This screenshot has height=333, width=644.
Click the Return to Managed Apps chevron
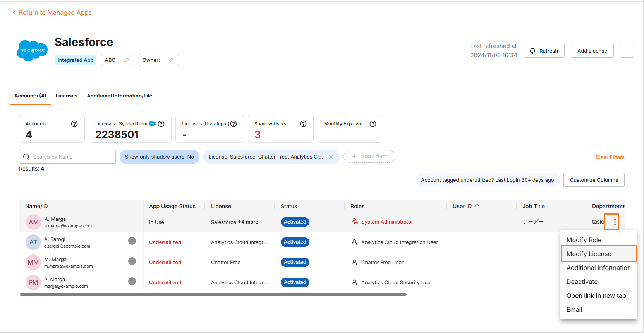(14, 12)
